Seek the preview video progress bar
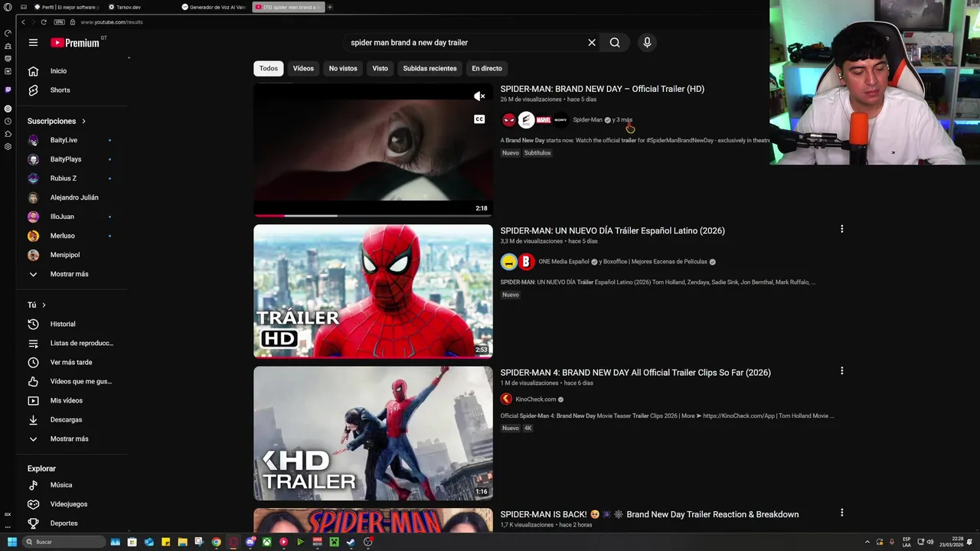 pyautogui.click(x=373, y=216)
